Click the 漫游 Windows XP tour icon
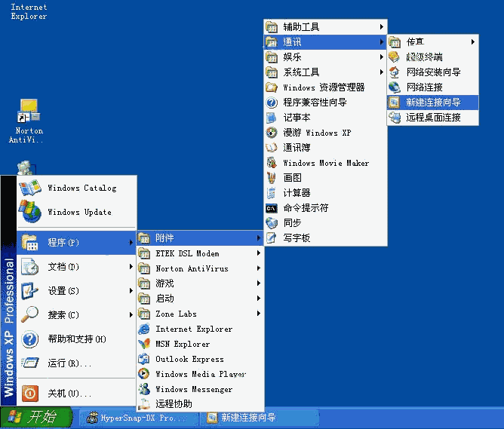This screenshot has height=429, width=504. pos(272,132)
